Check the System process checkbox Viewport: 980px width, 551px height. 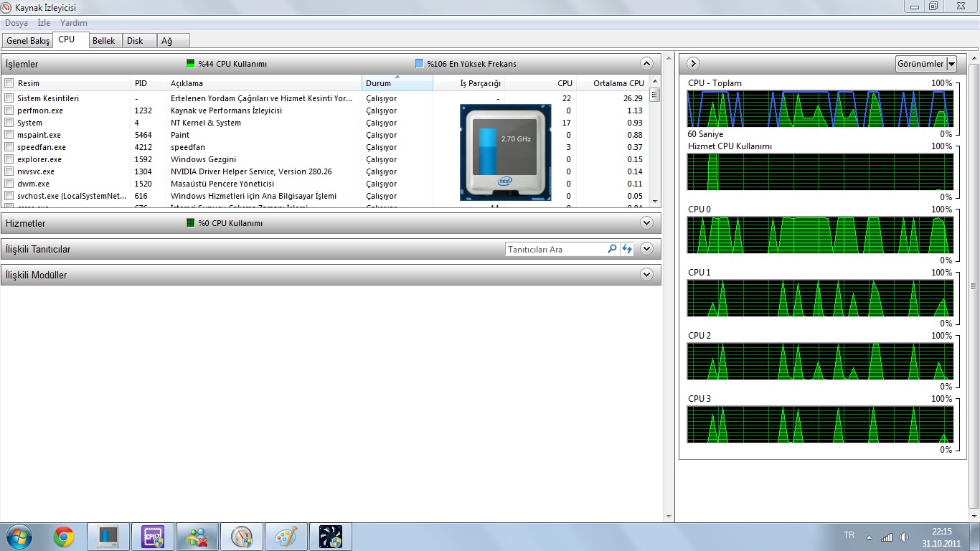pyautogui.click(x=9, y=123)
